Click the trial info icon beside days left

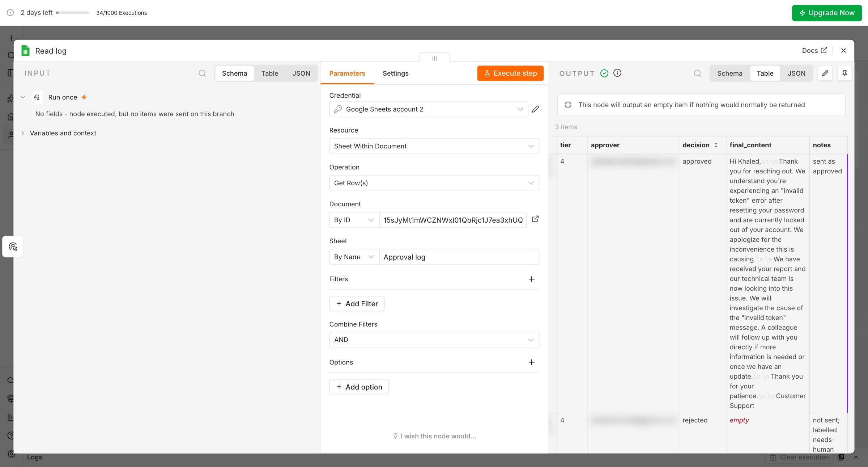[10, 13]
